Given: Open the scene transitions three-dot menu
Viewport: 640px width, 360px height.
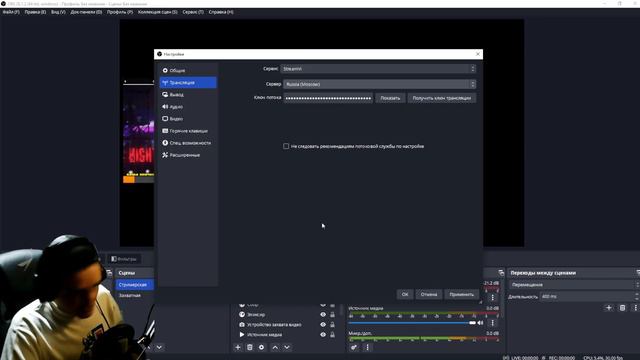Looking at the screenshot, I should (x=636, y=308).
